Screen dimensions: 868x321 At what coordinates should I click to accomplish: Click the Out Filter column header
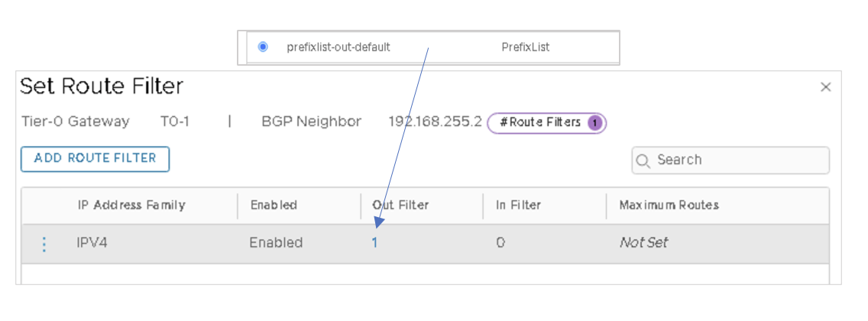[400, 205]
